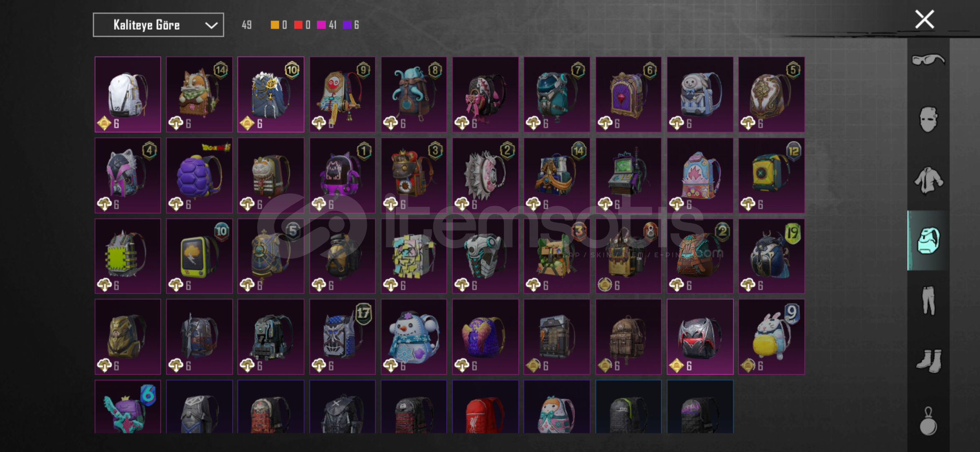
Task: Click the orange quality color indicator
Action: pyautogui.click(x=275, y=25)
